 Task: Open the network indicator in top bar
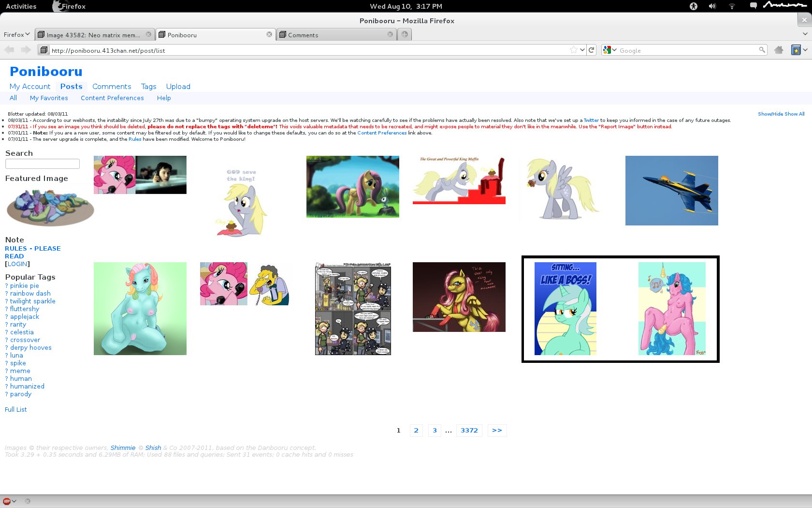pos(732,6)
